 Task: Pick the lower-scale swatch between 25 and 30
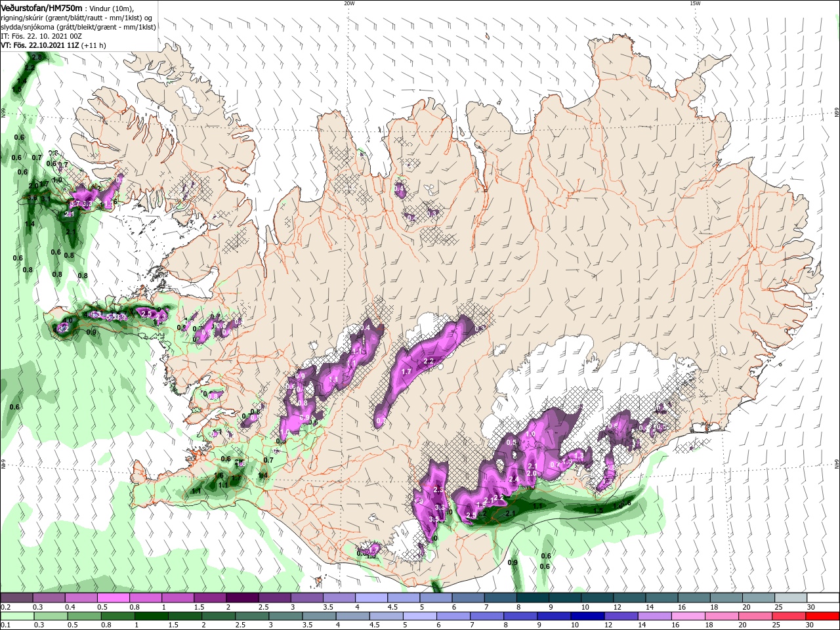pos(789,616)
